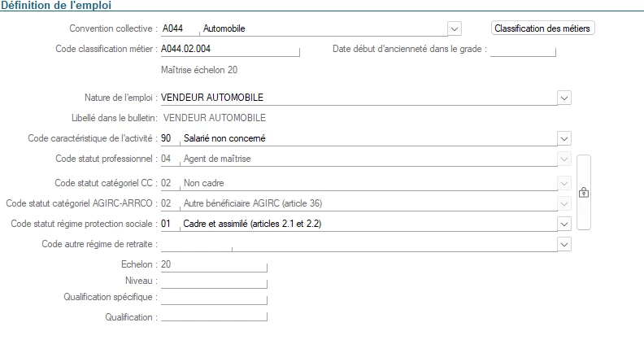Open Code statut régime protection sociale dropdown
Viewport: 644px width, 340px height.
564,223
